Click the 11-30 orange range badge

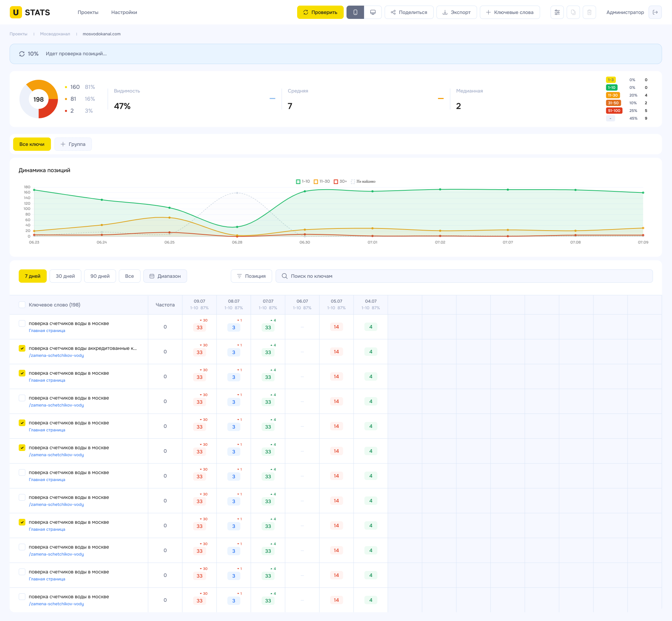pos(613,95)
